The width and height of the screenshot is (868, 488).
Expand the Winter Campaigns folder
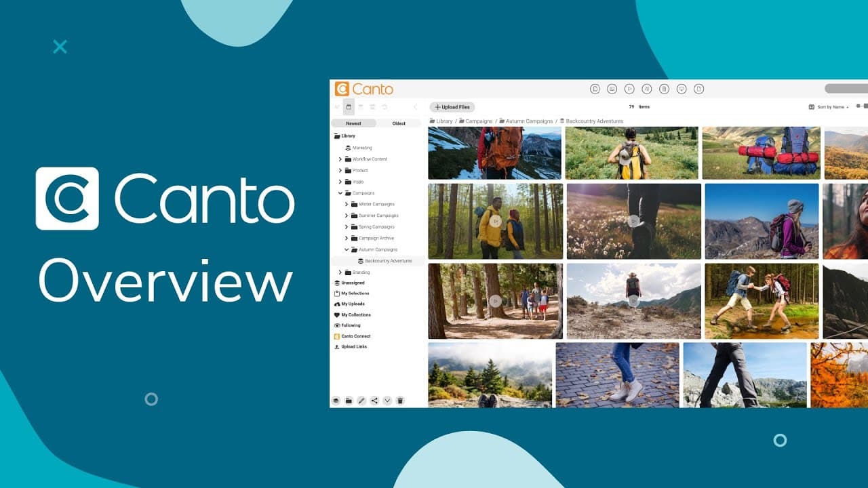pyautogui.click(x=347, y=204)
